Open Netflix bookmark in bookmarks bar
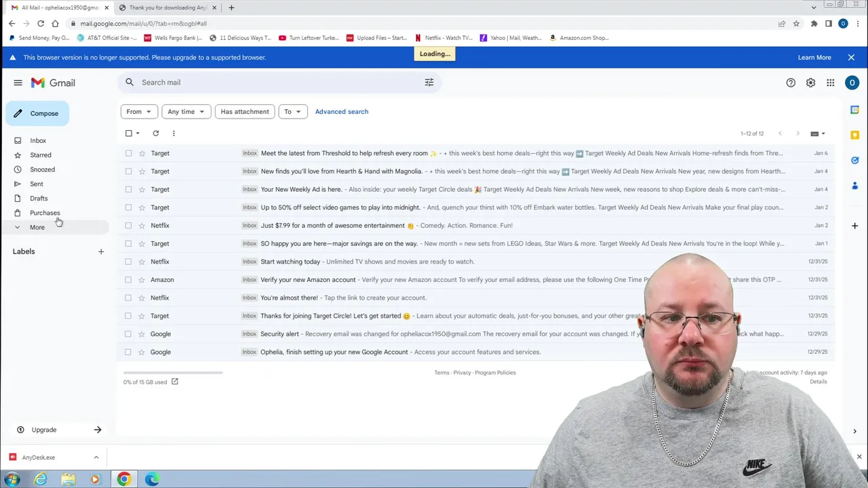 443,38
